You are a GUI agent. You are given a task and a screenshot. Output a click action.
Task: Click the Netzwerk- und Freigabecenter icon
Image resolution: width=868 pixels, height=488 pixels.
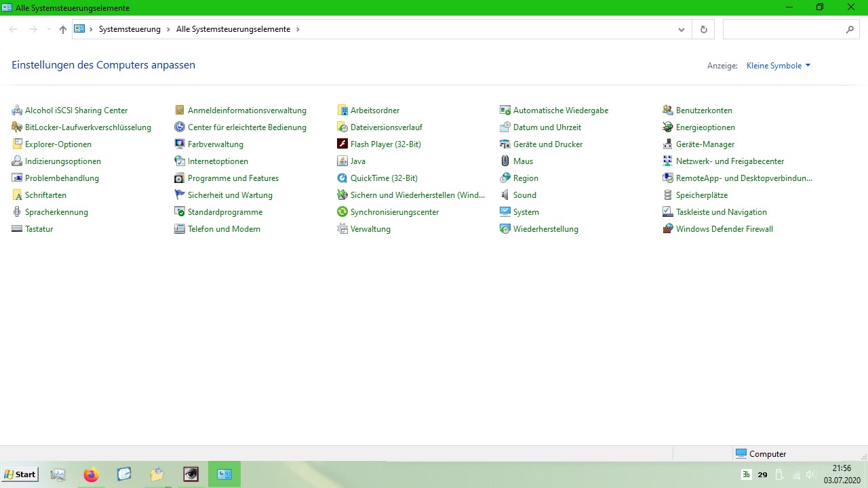(668, 161)
